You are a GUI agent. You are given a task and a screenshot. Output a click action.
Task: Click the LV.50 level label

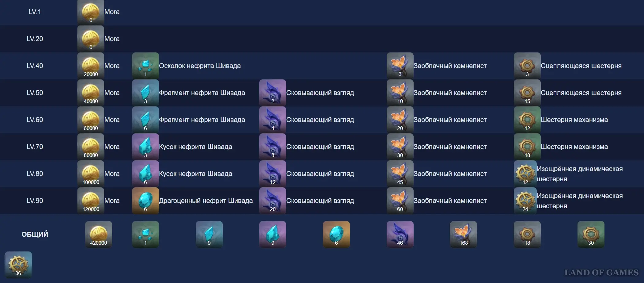(35, 93)
